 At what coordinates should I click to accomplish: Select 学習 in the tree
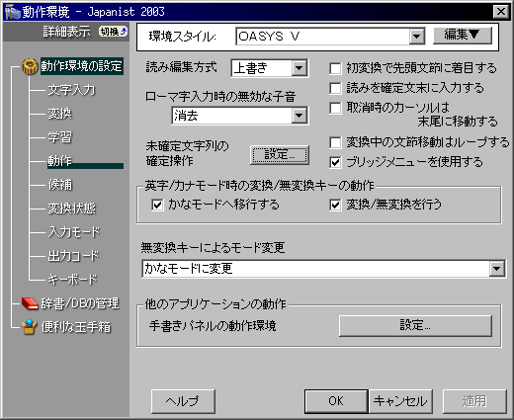coord(59,137)
